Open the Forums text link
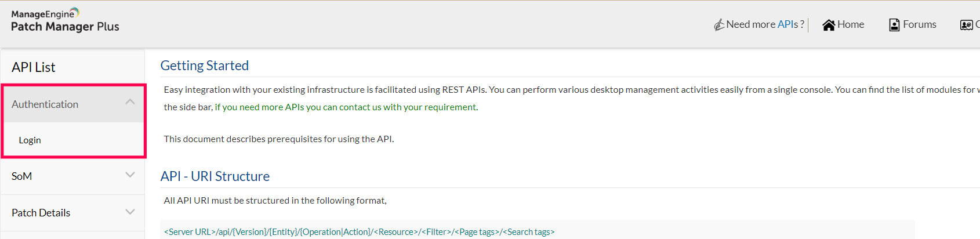This screenshot has width=980, height=239. tap(920, 24)
